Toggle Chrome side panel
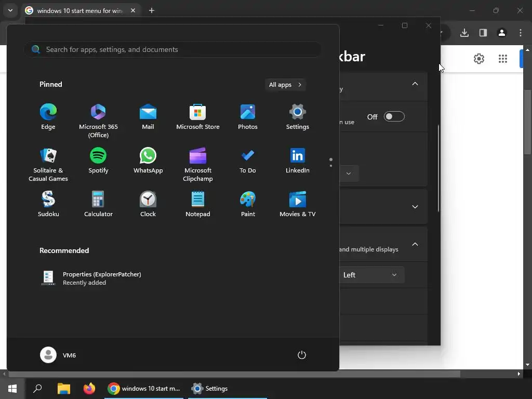The height and width of the screenshot is (399, 532). click(483, 33)
